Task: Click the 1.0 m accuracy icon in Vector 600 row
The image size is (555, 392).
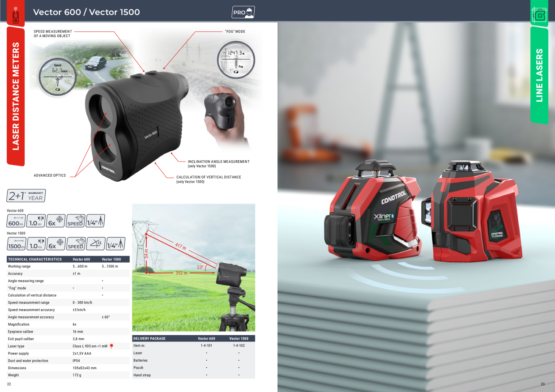Action: point(36,221)
